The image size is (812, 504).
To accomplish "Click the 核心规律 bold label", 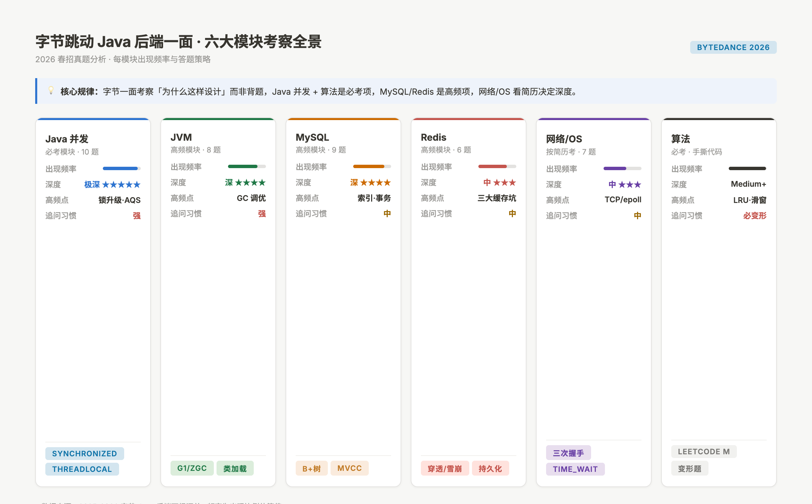I will 79,92.
